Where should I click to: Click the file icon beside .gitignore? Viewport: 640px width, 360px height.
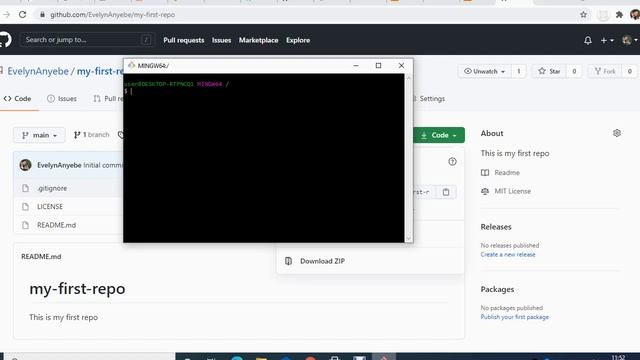(25, 188)
